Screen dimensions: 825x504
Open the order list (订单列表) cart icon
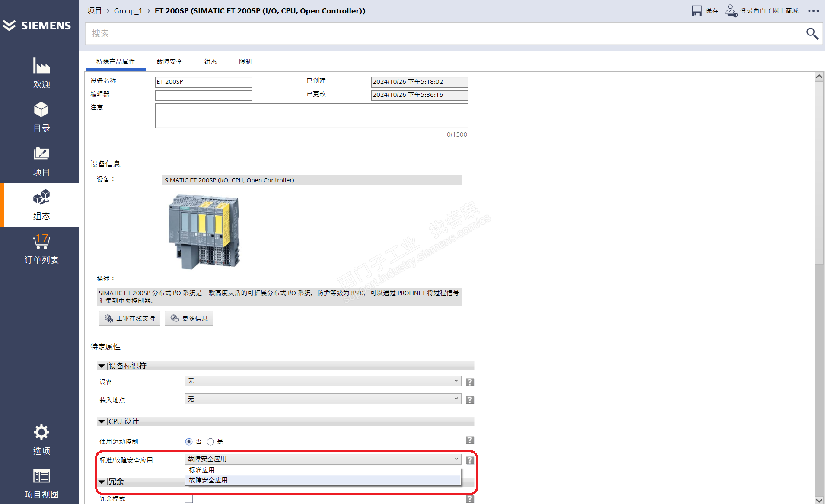pos(41,241)
